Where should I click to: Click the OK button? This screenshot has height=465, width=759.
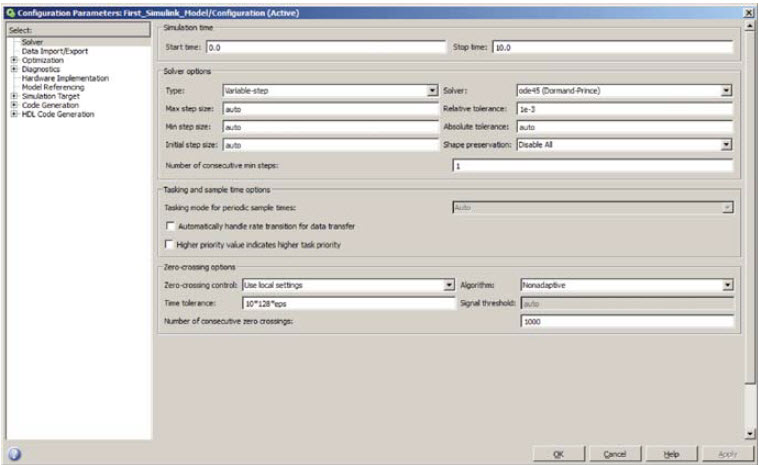559,454
